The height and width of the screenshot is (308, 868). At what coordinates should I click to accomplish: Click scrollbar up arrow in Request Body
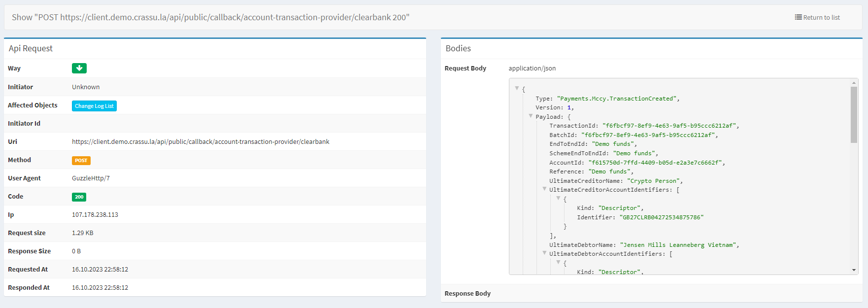click(x=854, y=82)
